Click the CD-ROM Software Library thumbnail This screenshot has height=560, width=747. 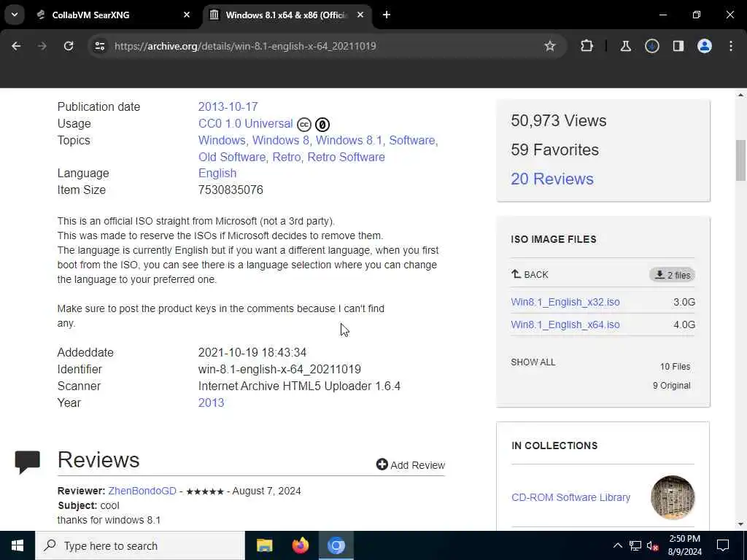point(673,497)
